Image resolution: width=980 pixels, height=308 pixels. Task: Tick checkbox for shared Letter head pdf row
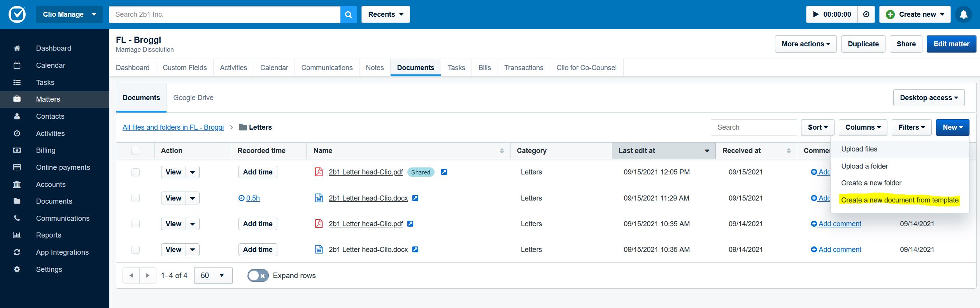click(135, 172)
